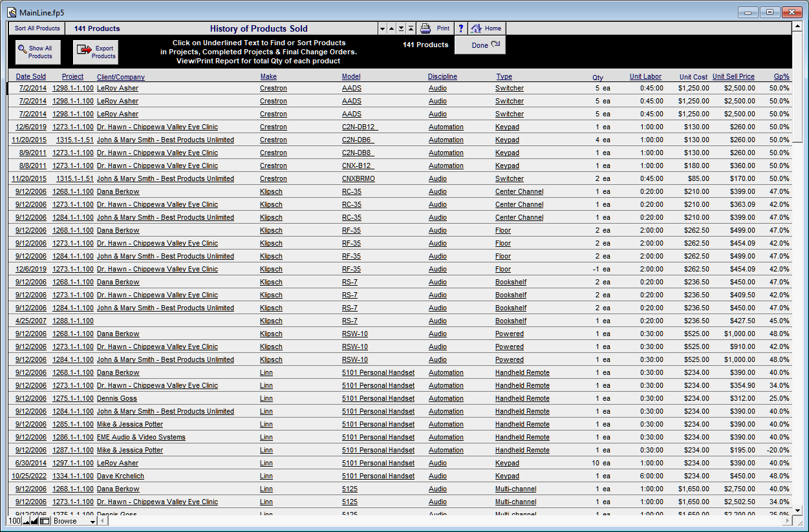Click model C2N-DB12
Viewport: 809px width, 532px height.
click(x=360, y=127)
